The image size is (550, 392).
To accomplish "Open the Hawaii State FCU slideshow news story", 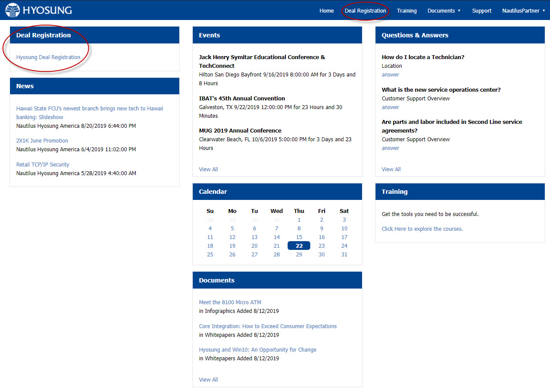I will pyautogui.click(x=89, y=108).
